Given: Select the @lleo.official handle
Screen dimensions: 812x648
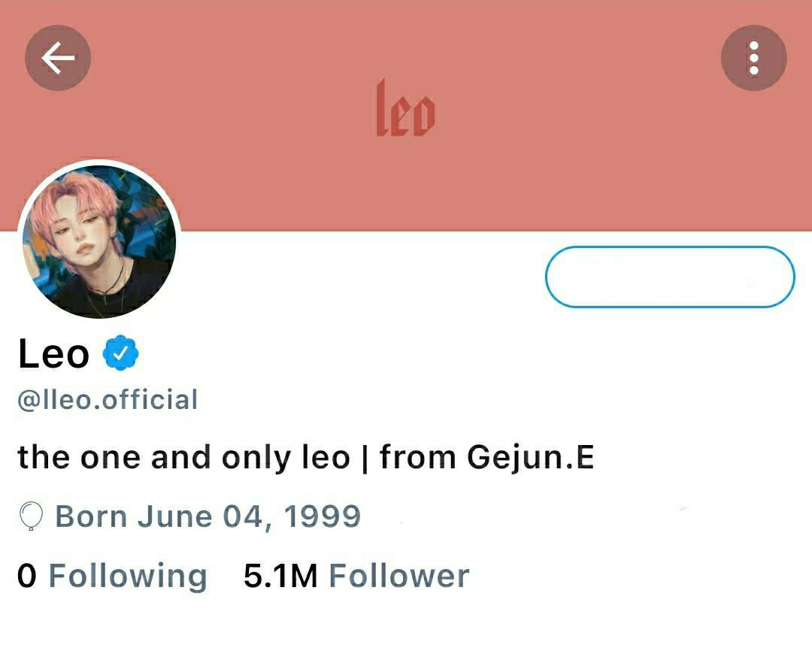Looking at the screenshot, I should tap(108, 400).
